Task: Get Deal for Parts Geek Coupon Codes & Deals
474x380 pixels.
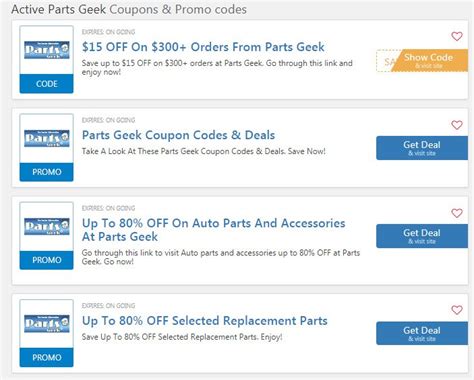Action: pos(422,148)
